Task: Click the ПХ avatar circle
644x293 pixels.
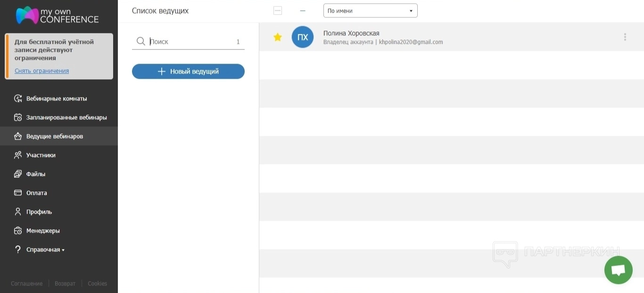Action: click(x=303, y=37)
